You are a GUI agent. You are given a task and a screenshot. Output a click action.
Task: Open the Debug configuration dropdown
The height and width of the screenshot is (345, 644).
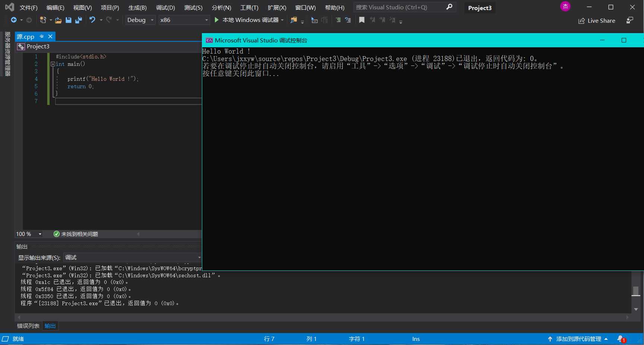[x=140, y=20]
